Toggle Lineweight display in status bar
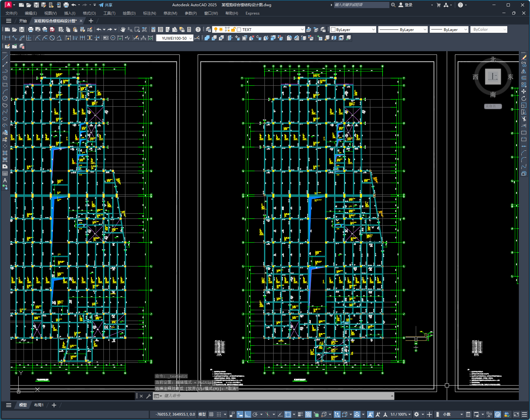530x420 pixels. (x=300, y=414)
